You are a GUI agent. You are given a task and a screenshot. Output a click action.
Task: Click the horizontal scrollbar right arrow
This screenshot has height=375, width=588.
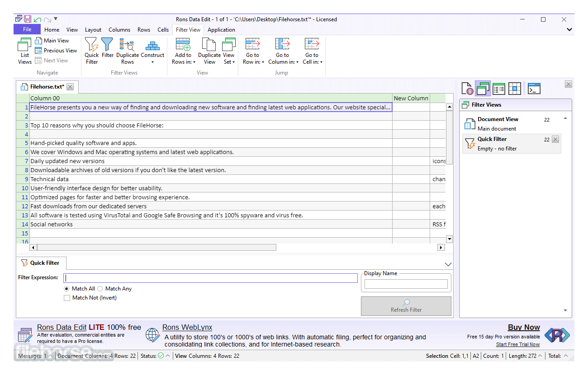click(441, 248)
